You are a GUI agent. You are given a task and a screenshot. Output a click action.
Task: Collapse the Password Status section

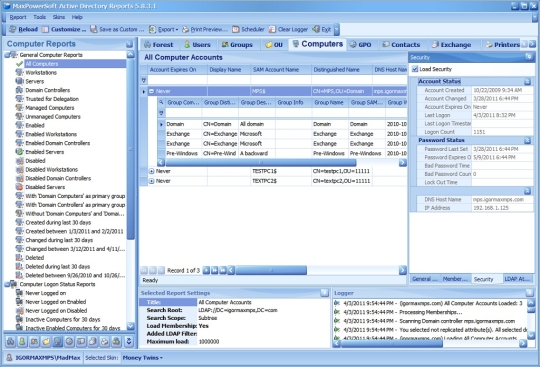pyautogui.click(x=527, y=140)
